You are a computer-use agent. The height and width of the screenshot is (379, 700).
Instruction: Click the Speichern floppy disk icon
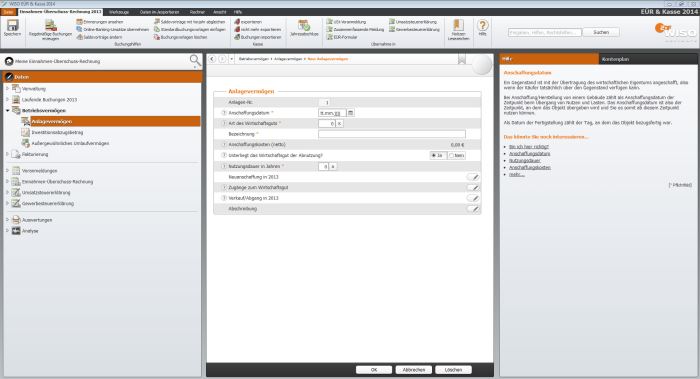tap(12, 25)
